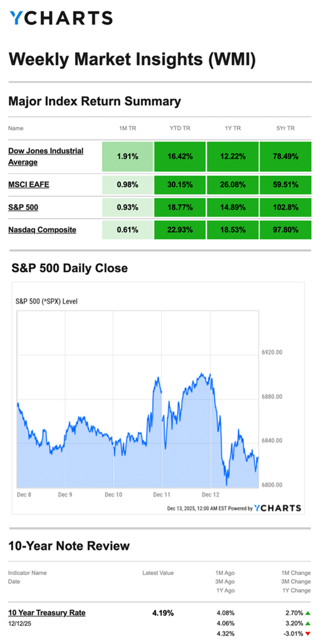Click the 4.19% latest value

[x=163, y=613]
